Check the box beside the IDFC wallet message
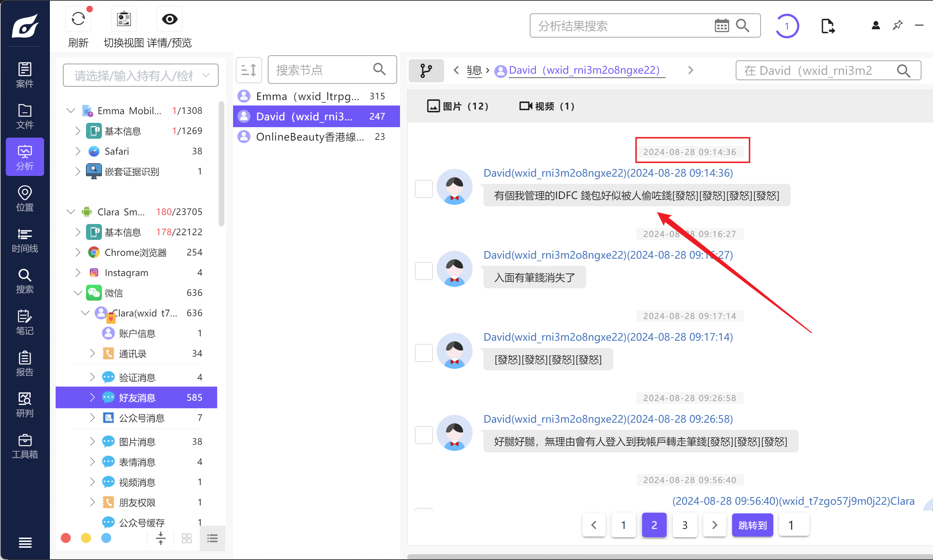 [x=423, y=189]
